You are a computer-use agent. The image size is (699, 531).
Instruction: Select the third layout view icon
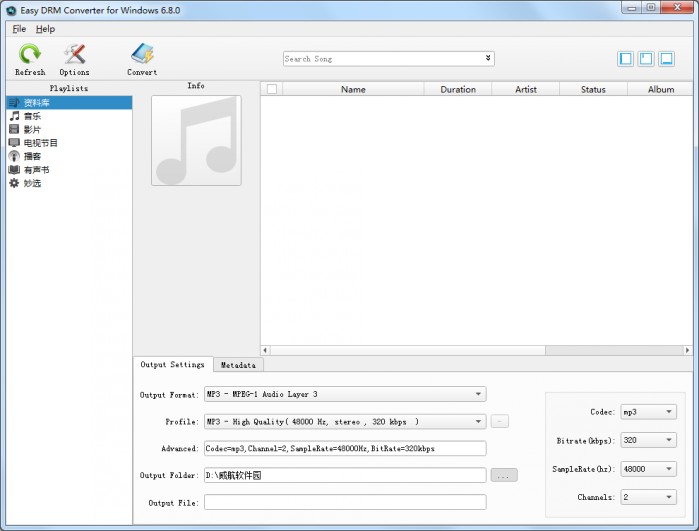[x=666, y=58]
